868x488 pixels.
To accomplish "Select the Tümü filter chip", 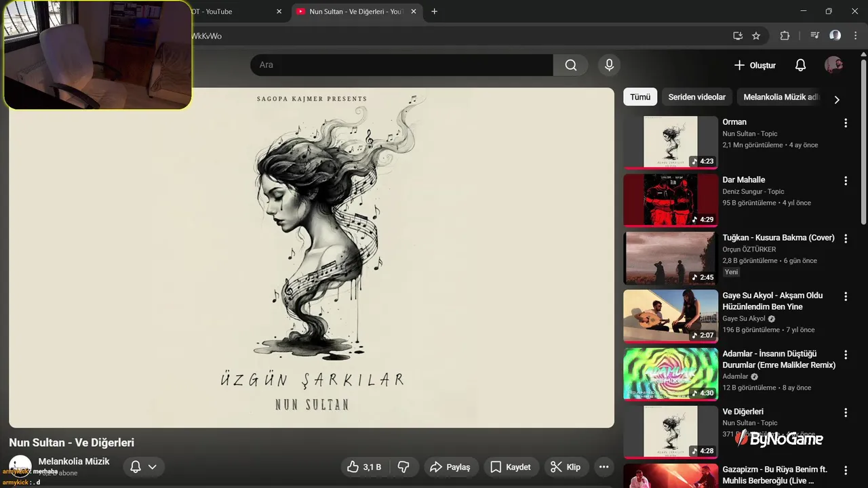I will [640, 97].
